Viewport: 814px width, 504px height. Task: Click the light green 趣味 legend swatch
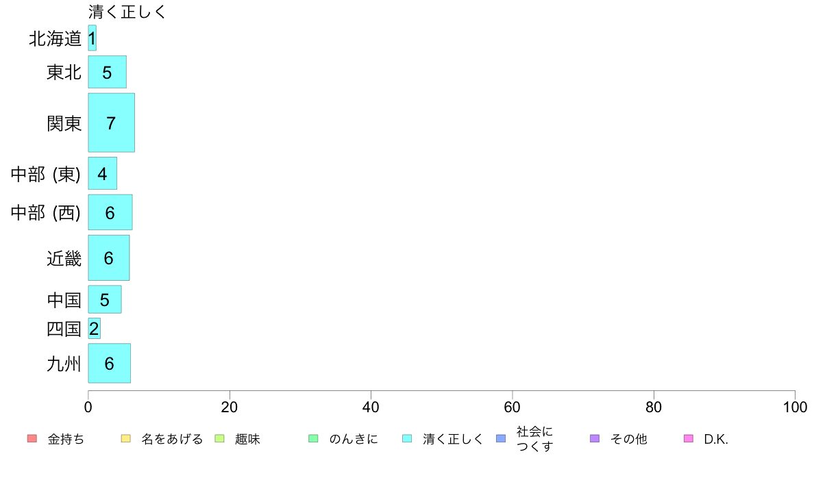click(x=219, y=438)
